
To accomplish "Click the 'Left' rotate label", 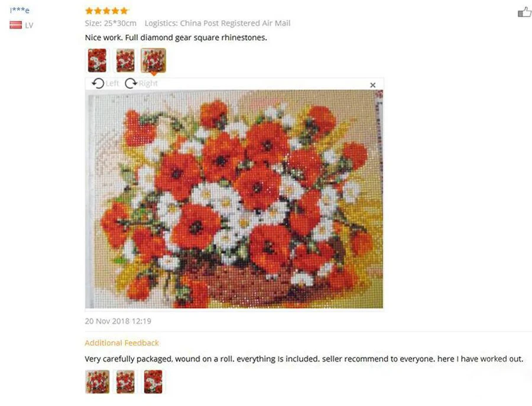I will coord(112,83).
